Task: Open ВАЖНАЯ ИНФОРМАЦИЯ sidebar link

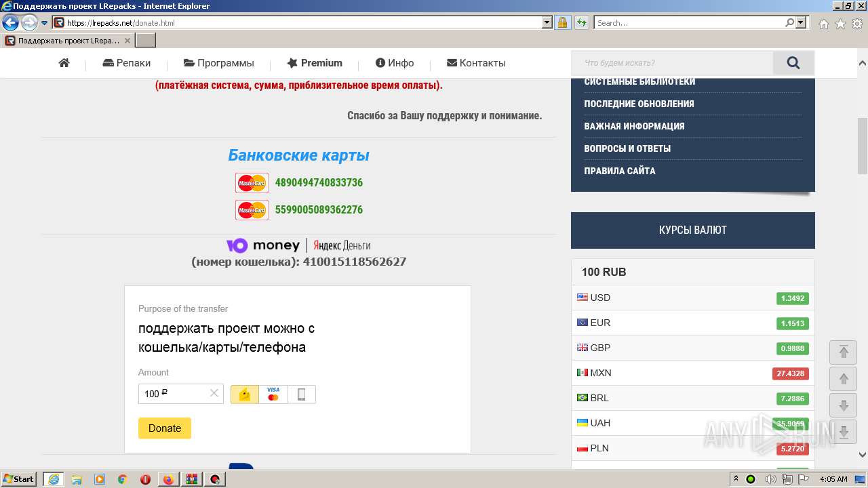Action: pos(634,126)
